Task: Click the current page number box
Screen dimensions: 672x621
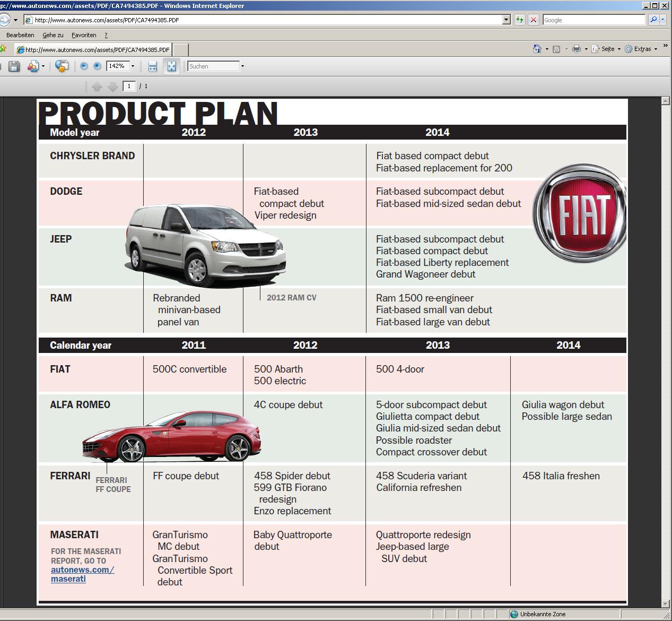Action: [x=129, y=86]
